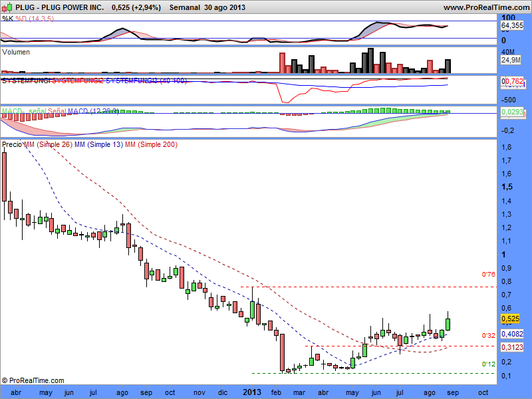The width and height of the screenshot is (532, 399).
Task: Click the %K stochastic label
Action: 7,19
